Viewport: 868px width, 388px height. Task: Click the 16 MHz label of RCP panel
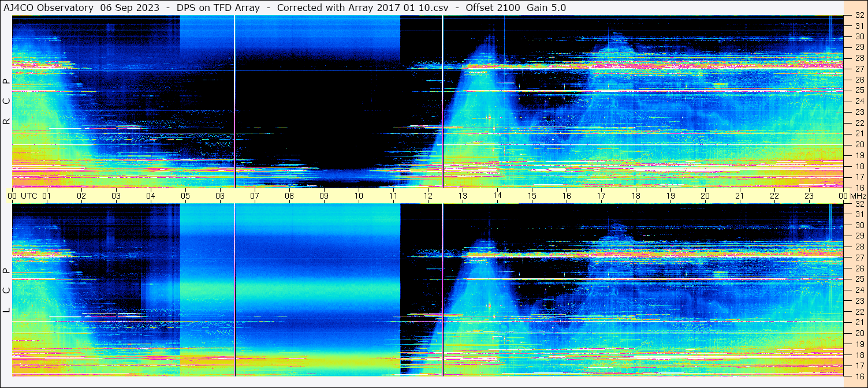[x=859, y=188]
